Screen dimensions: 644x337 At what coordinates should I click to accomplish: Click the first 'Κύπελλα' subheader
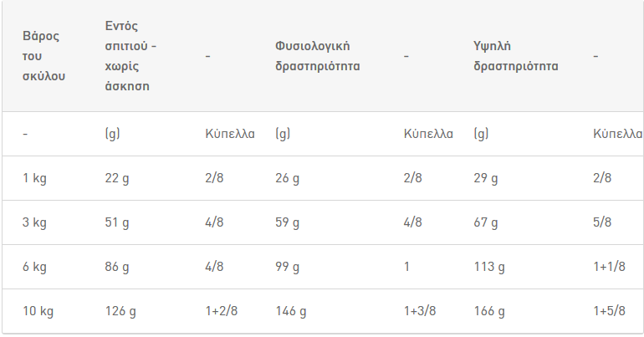pos(230,134)
